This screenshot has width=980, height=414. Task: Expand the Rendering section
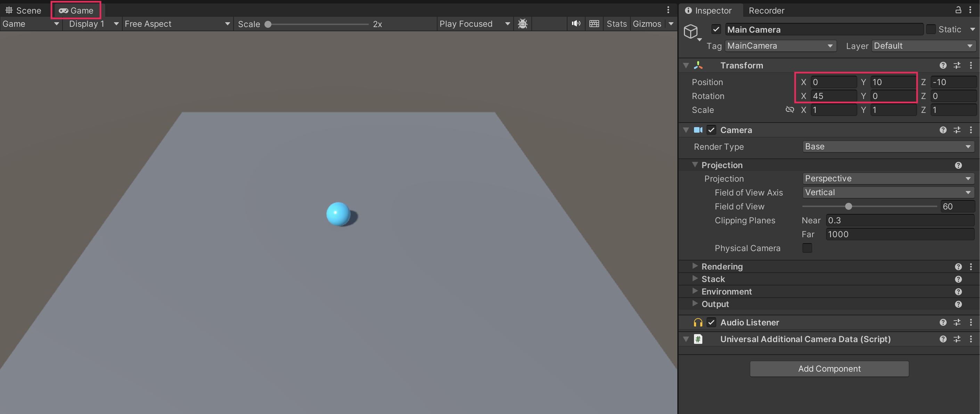coord(695,266)
